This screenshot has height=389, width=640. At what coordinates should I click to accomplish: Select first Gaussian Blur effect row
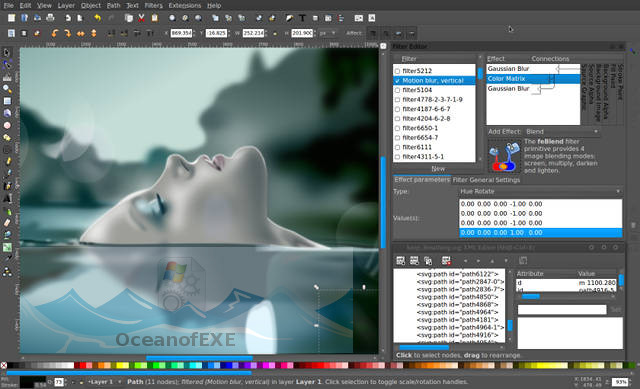533,69
